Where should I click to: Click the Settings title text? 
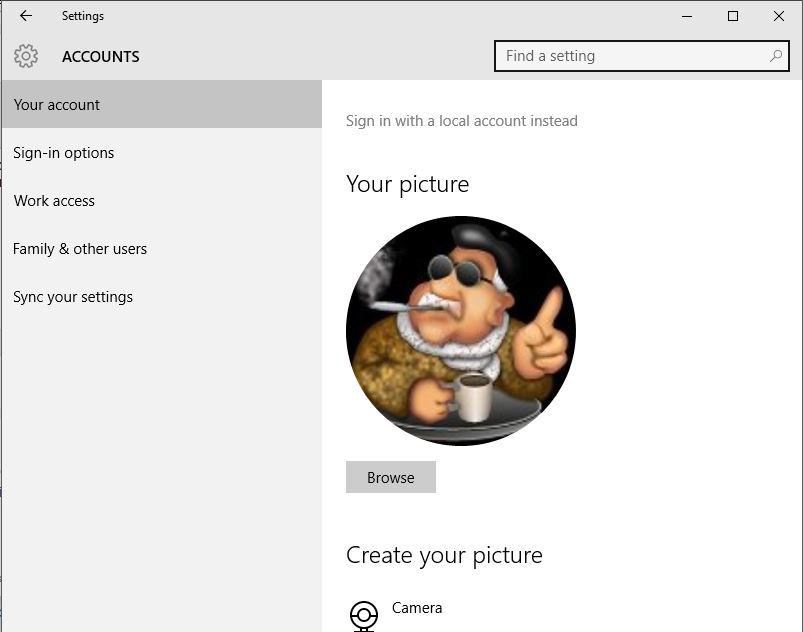tap(83, 16)
